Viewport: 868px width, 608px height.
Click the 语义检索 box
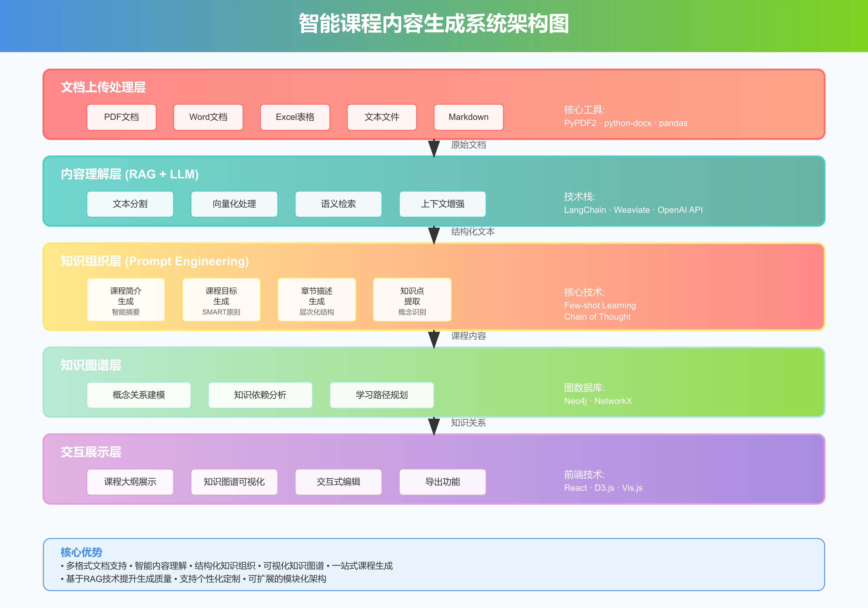338,204
